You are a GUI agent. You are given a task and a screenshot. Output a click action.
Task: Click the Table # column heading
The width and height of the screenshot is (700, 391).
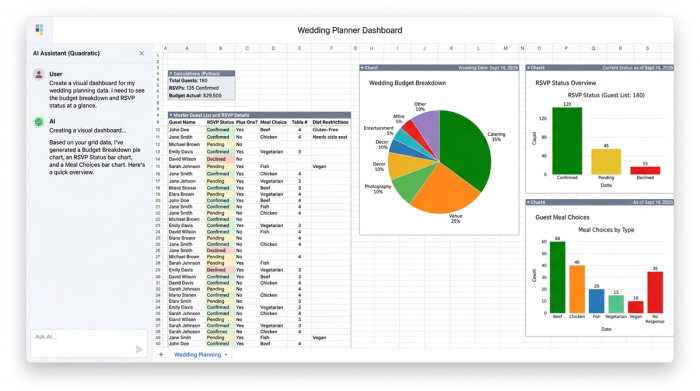(300, 122)
